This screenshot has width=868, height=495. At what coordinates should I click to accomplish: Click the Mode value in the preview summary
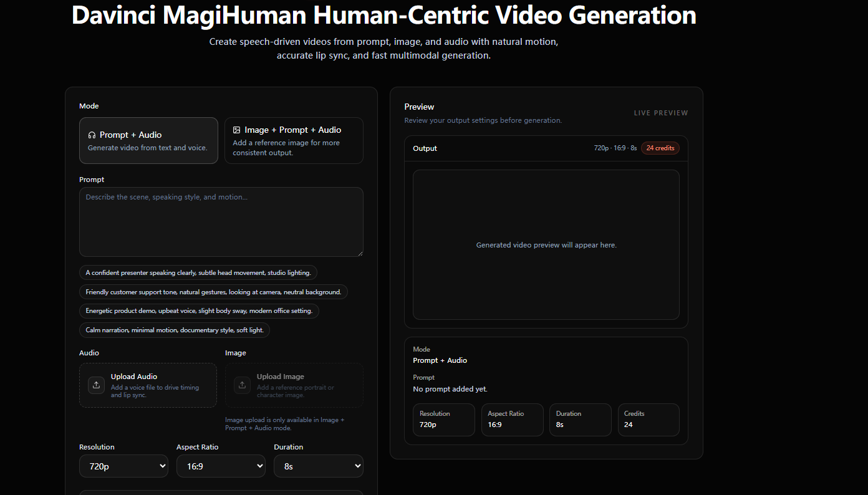(440, 360)
